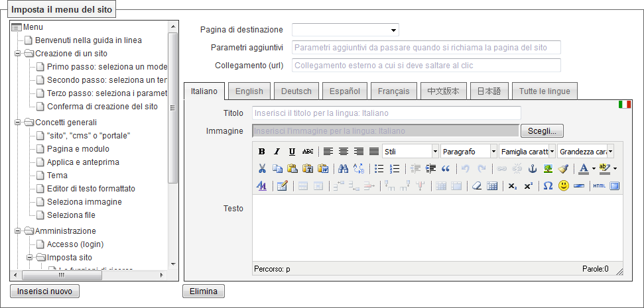Switch to the Deutsch tab
Viewport: 644px width, 308px height.
(296, 91)
